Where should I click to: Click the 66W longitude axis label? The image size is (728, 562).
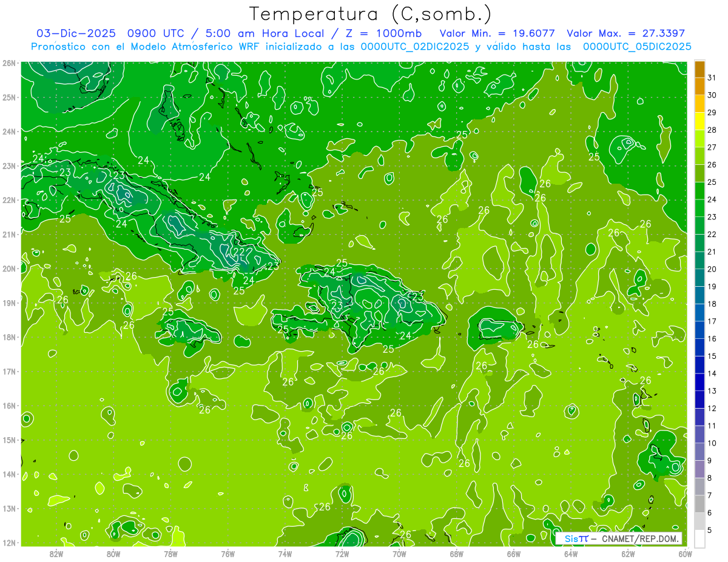(x=513, y=554)
